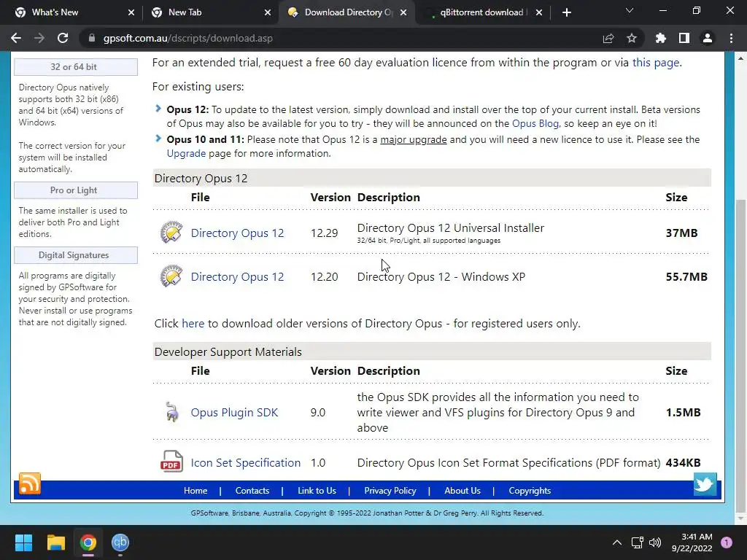Screen dimensions: 747x560
Task: Select the Download Directory Opus tab
Action: tap(348, 12)
